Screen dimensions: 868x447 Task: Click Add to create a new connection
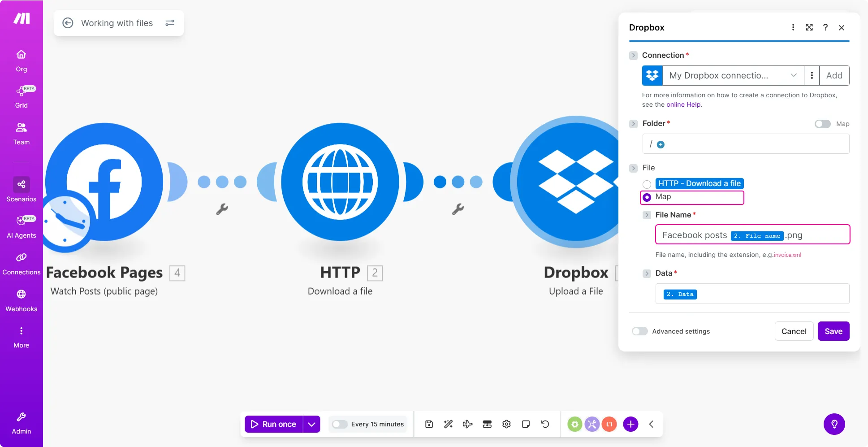pyautogui.click(x=834, y=75)
